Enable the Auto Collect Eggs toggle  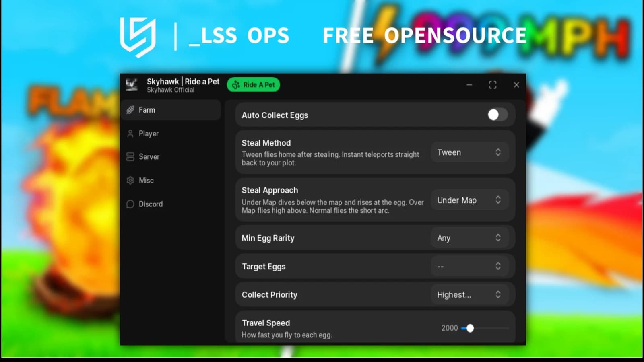pos(497,115)
